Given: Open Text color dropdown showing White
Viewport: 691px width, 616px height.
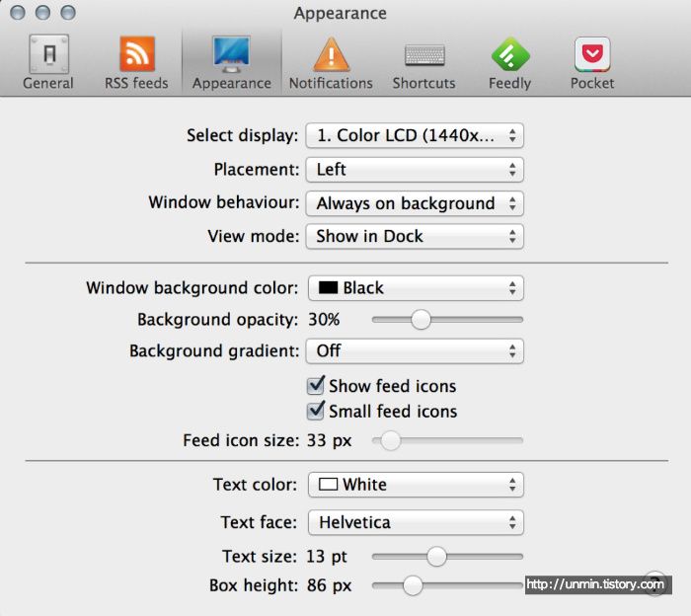Looking at the screenshot, I should tap(416, 485).
